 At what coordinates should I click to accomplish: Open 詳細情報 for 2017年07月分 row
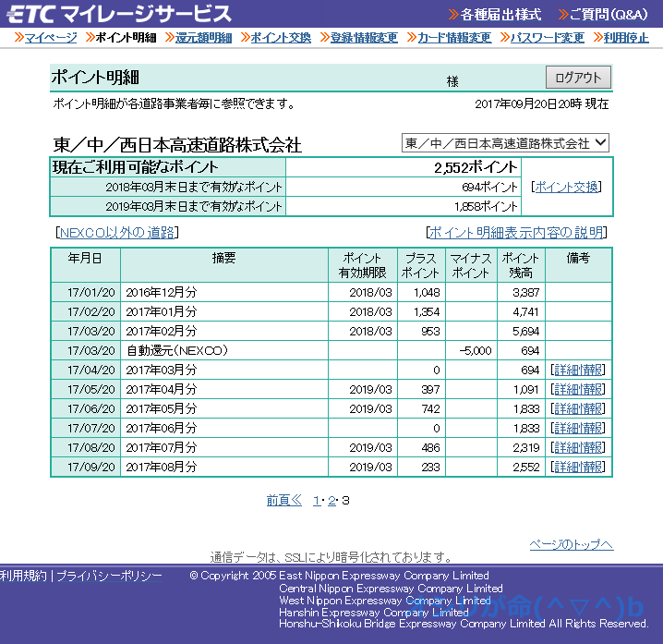pyautogui.click(x=578, y=448)
